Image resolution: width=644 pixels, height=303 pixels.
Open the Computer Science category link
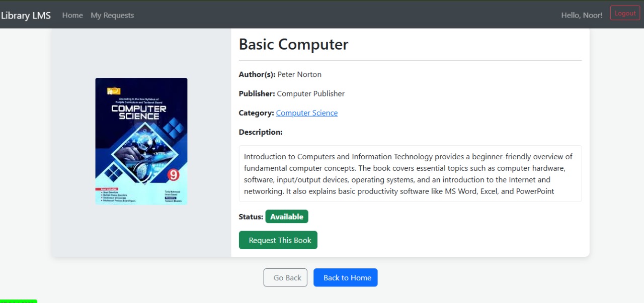point(307,113)
